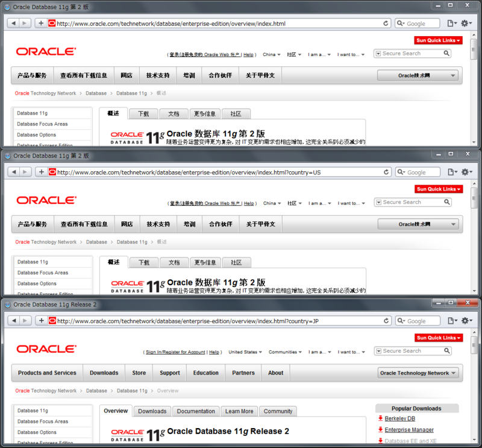Expand Oracle Technology Network dropdown button

[418, 373]
